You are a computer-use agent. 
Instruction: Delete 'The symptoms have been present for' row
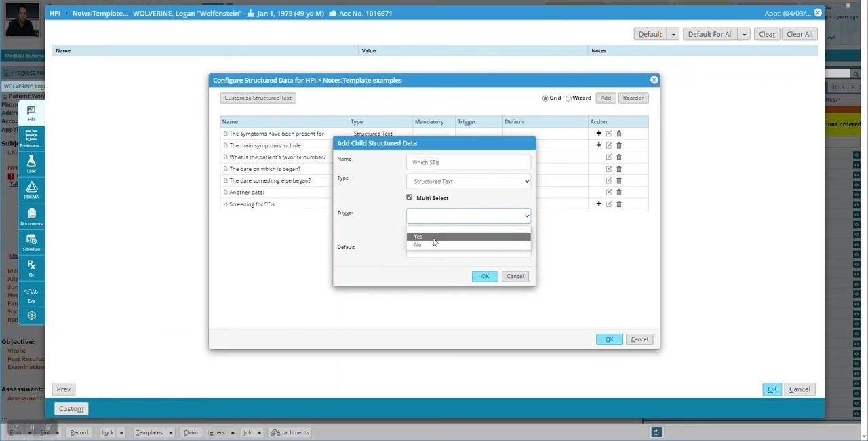tap(619, 134)
